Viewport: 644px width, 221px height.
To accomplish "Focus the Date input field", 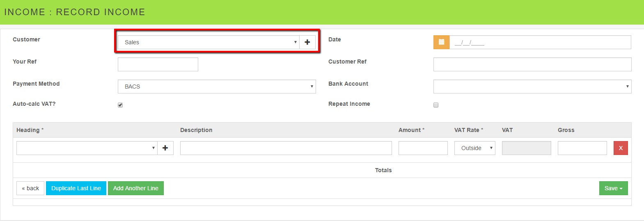I will tap(540, 42).
